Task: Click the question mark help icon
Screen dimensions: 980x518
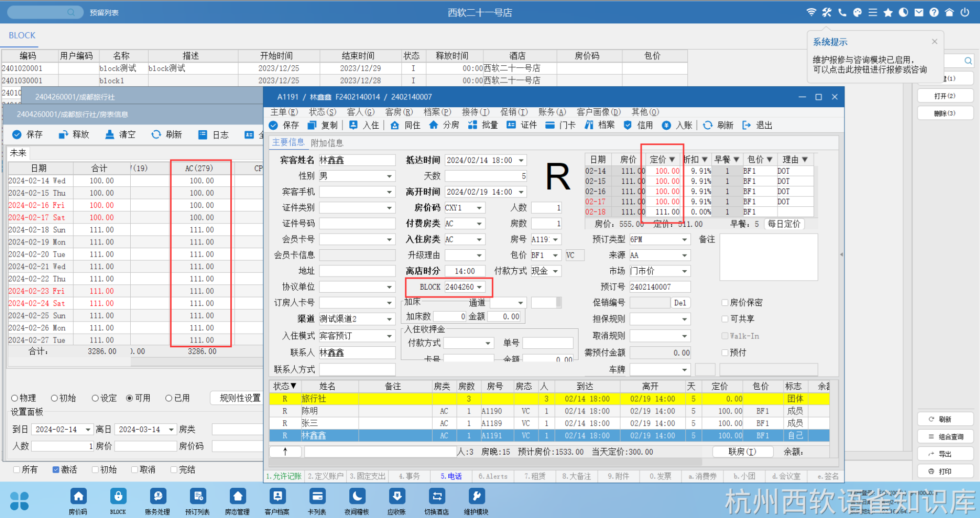Action: click(934, 12)
